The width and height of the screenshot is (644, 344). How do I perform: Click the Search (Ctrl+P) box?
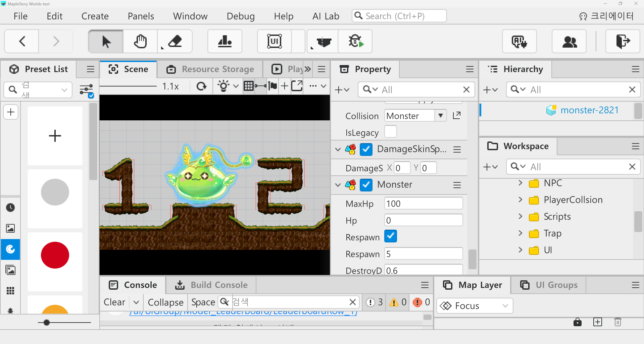[399, 16]
